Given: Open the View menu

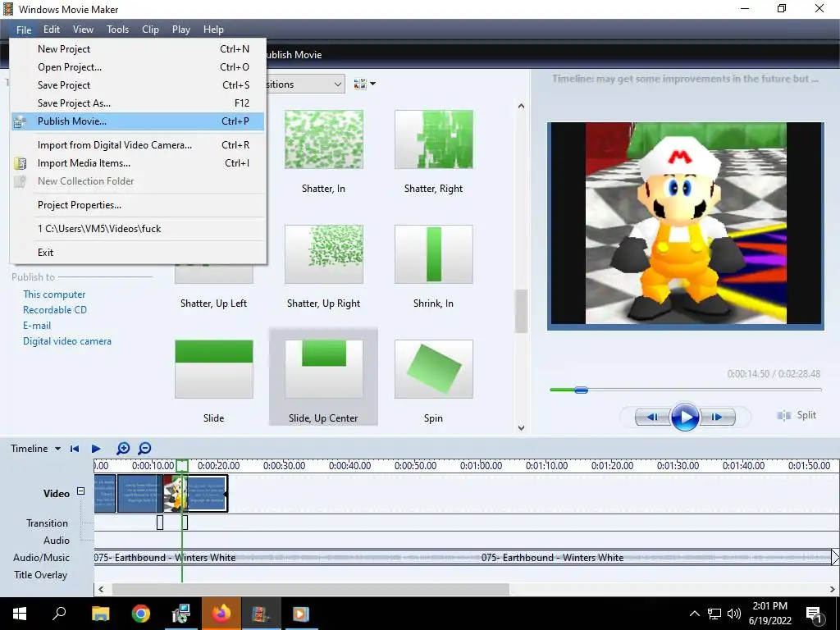Looking at the screenshot, I should click(x=83, y=30).
